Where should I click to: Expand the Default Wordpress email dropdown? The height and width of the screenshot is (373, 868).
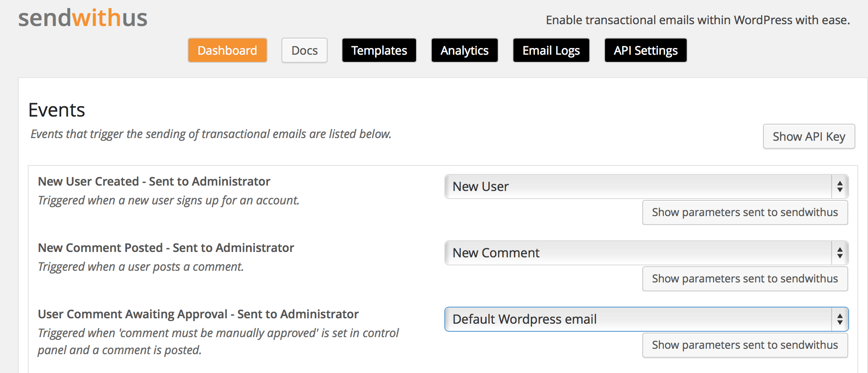646,319
